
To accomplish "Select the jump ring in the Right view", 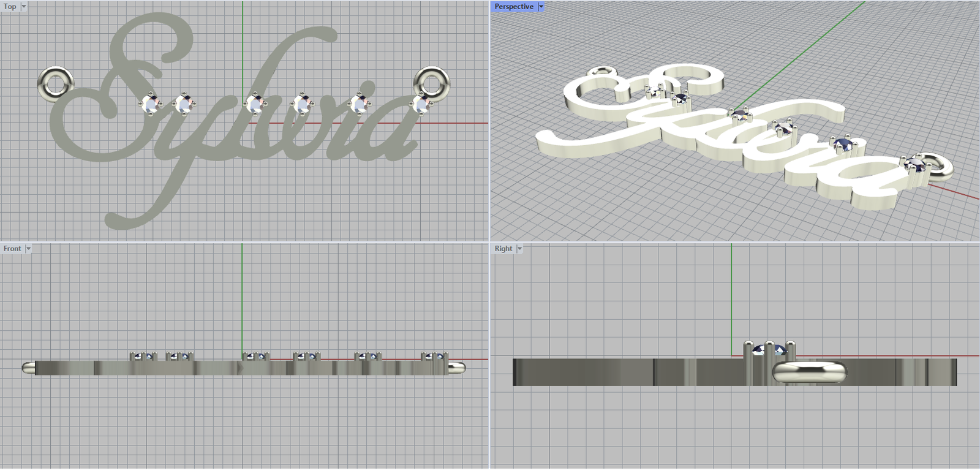I will tap(809, 373).
